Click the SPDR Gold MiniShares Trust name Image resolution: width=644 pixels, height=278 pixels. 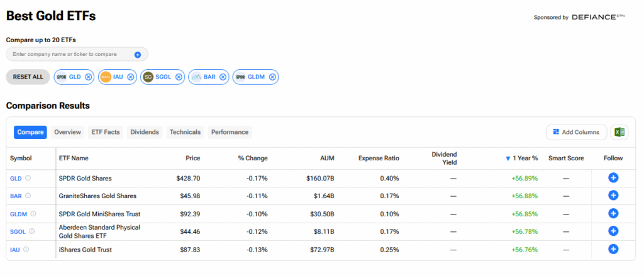[x=100, y=214]
